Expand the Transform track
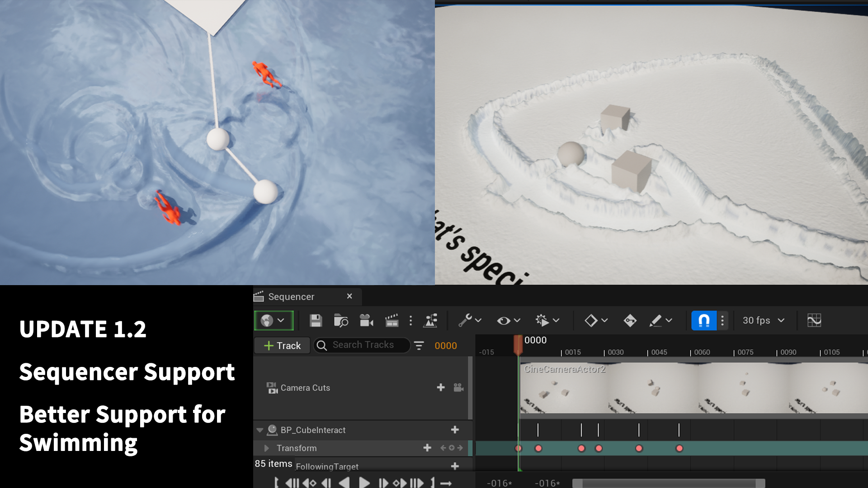 point(266,448)
